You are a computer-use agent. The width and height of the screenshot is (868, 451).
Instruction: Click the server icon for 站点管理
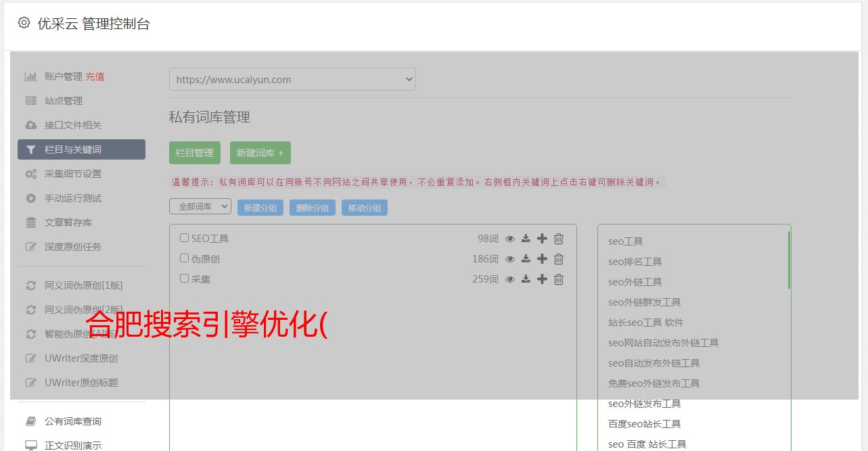coord(31,101)
